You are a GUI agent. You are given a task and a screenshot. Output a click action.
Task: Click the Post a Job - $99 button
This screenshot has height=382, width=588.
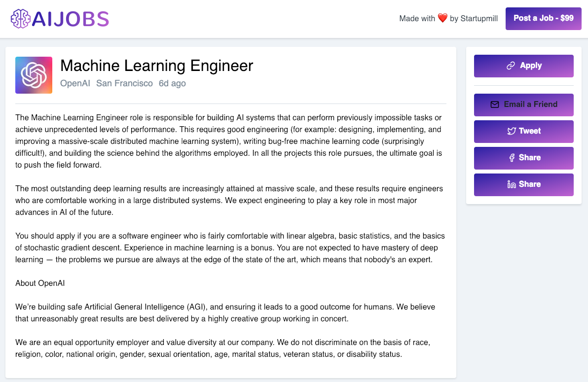click(x=543, y=18)
